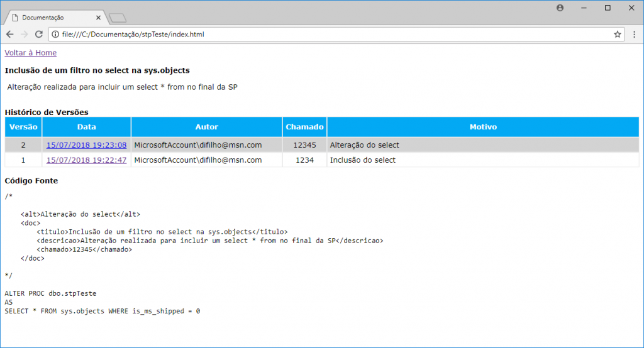This screenshot has height=348, width=644.
Task: Click the browser forward arrow
Action: 25,35
